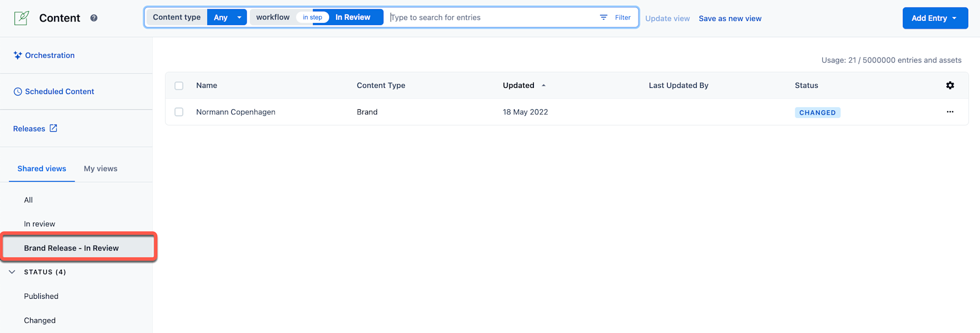The width and height of the screenshot is (980, 333).
Task: Click the Brand content type cell
Action: pyautogui.click(x=367, y=112)
